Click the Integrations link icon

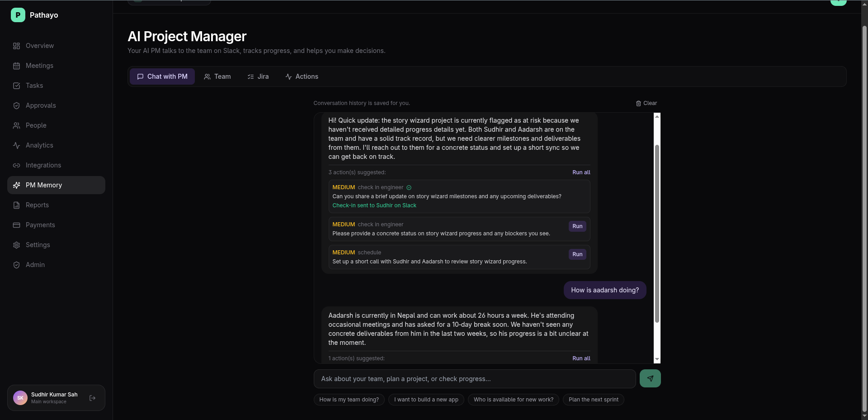tap(17, 165)
